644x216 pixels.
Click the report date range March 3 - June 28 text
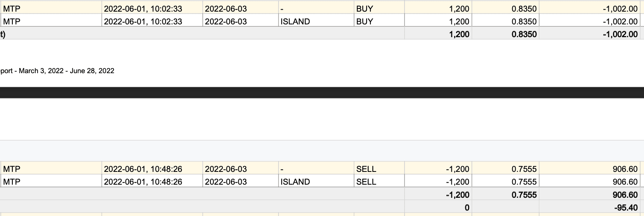click(58, 71)
